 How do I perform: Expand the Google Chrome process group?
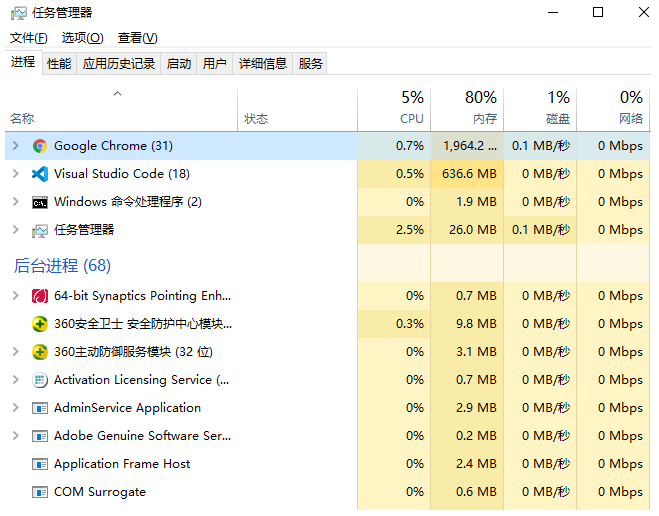[x=15, y=146]
